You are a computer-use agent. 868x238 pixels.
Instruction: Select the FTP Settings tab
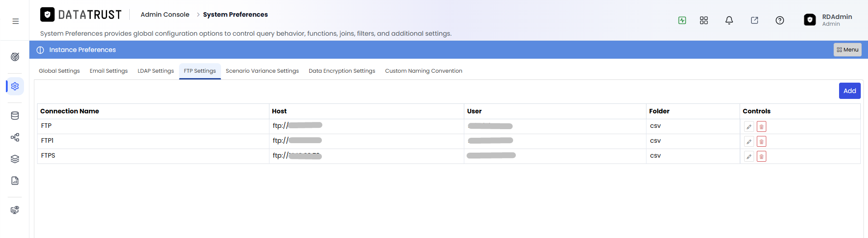tap(200, 71)
